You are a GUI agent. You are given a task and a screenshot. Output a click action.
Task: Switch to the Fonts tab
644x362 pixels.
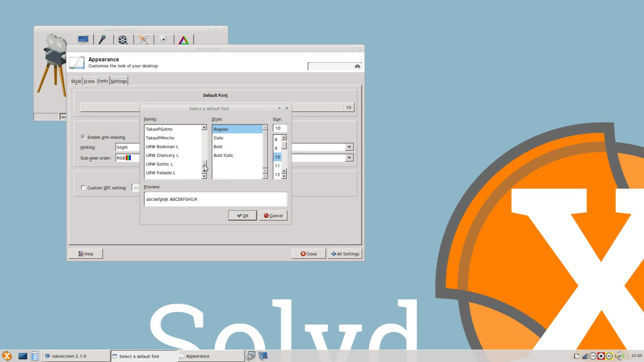[103, 81]
